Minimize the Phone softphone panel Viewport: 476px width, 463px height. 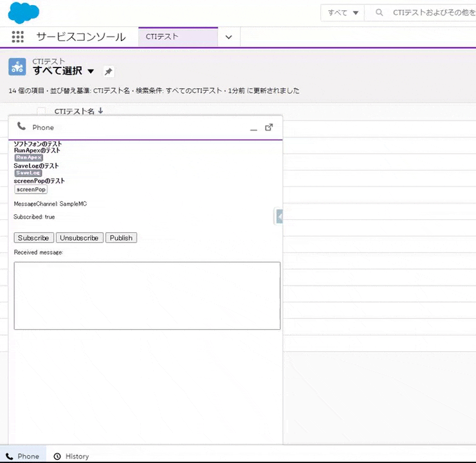pos(253,129)
